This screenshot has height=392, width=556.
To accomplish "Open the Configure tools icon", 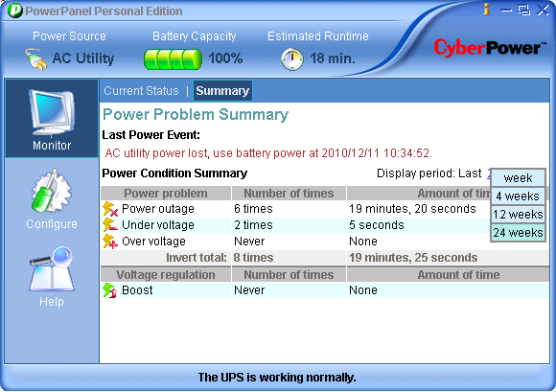I will (52, 191).
